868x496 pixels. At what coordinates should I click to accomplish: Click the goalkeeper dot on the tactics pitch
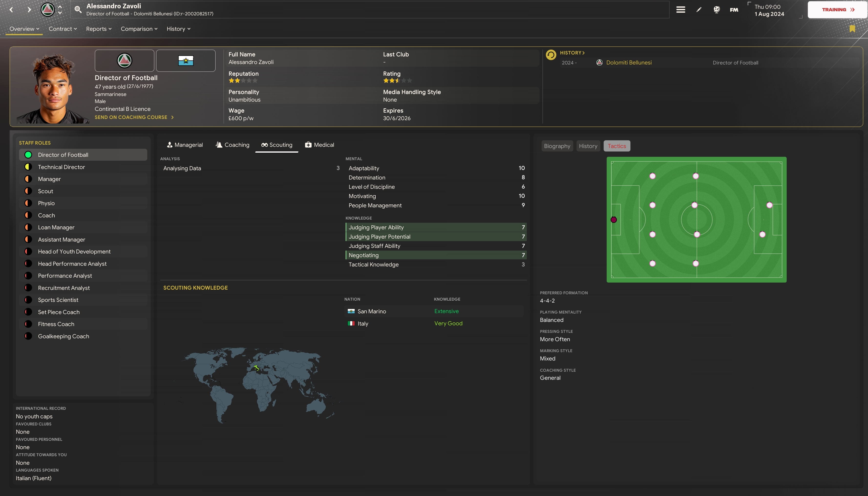614,220
